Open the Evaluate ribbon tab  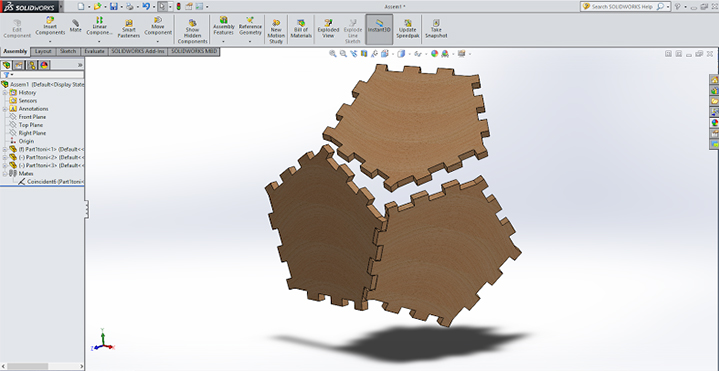94,51
